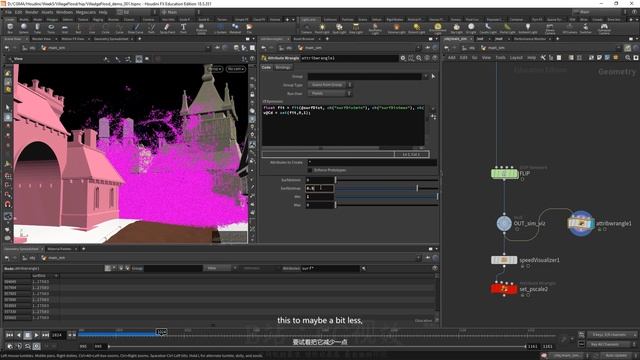The height and width of the screenshot is (360, 640).
Task: Switch to the Bindings tab
Action: tap(283, 67)
